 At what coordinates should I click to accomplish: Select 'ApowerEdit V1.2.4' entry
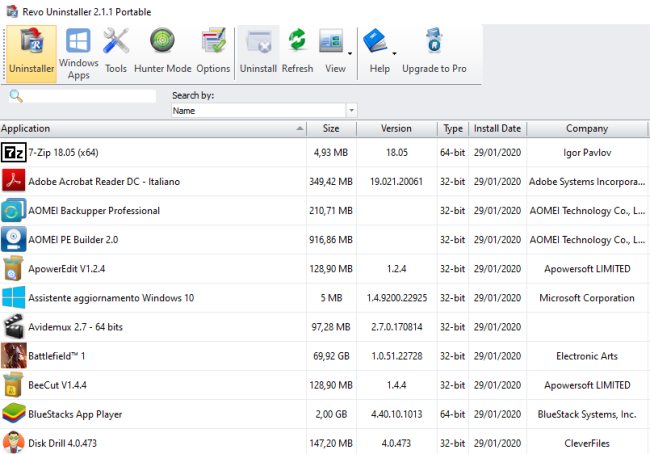coord(67,269)
